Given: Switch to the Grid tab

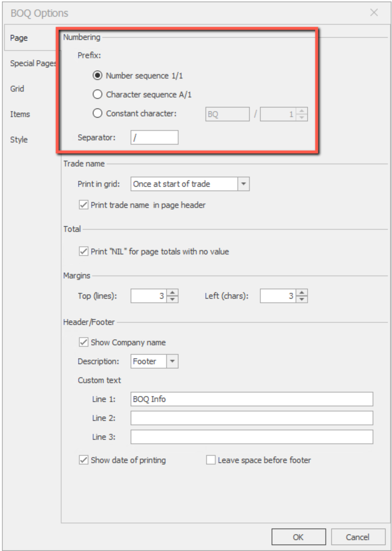Looking at the screenshot, I should click(x=17, y=89).
